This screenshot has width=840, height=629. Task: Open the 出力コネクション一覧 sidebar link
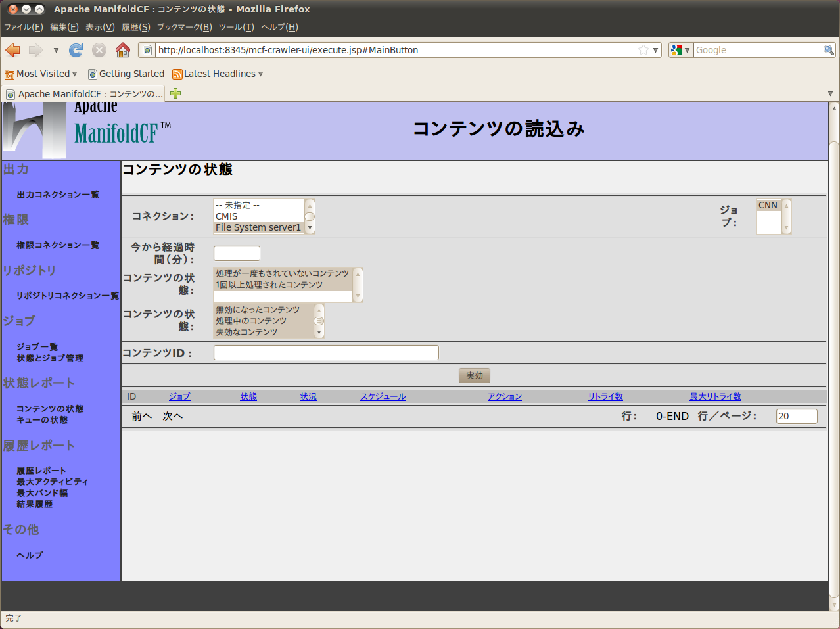coord(58,195)
